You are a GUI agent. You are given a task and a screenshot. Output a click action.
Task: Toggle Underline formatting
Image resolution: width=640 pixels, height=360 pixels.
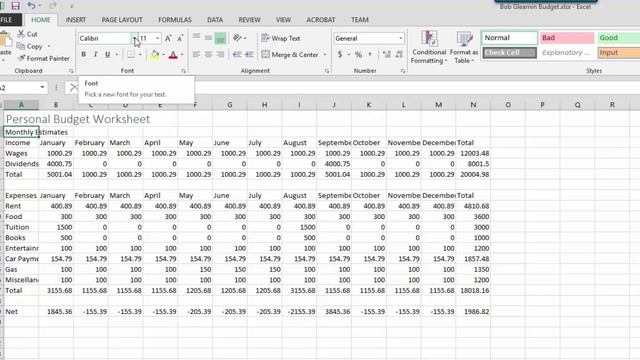(x=107, y=54)
